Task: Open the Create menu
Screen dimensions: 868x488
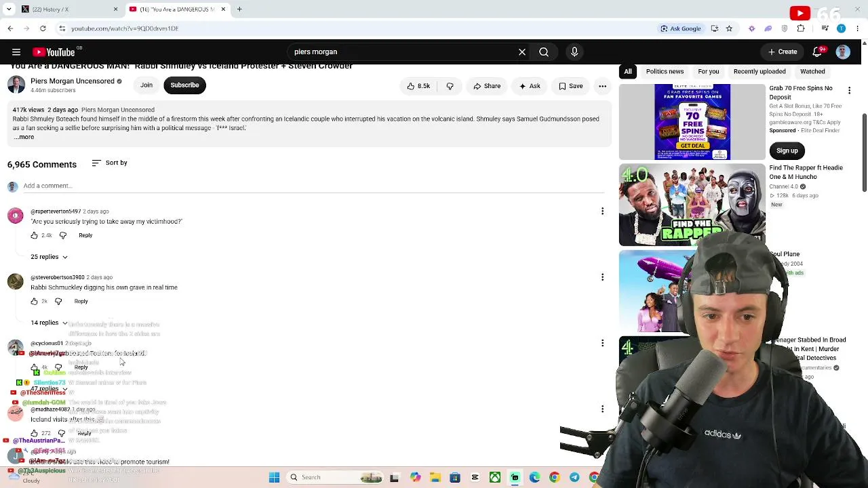Action: pyautogui.click(x=783, y=52)
